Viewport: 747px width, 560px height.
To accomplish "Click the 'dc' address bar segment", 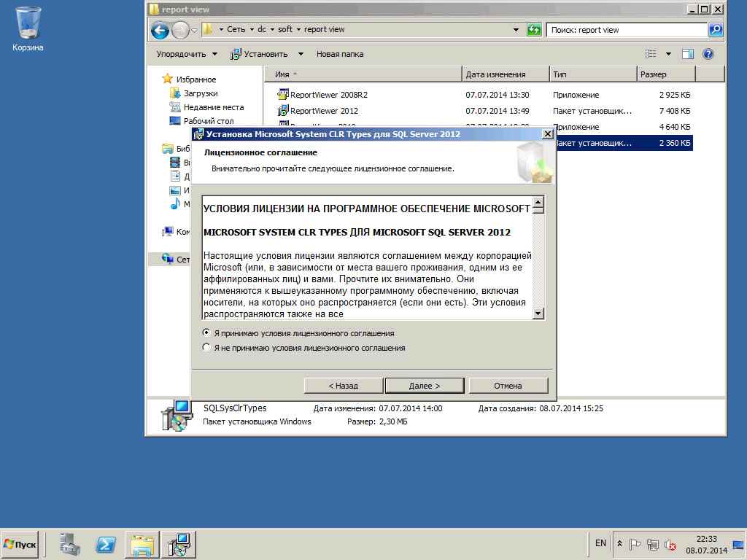I will click(262, 29).
